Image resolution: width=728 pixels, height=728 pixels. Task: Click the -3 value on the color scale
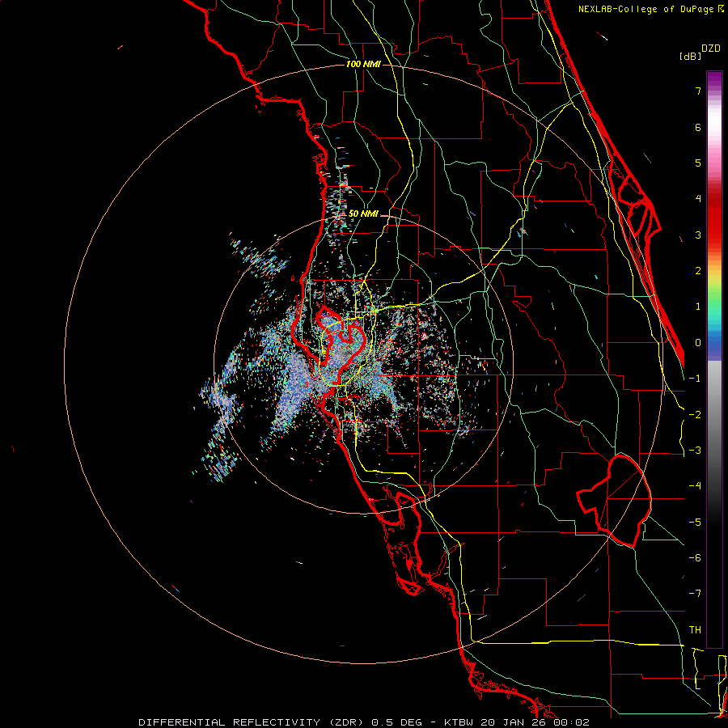695,451
